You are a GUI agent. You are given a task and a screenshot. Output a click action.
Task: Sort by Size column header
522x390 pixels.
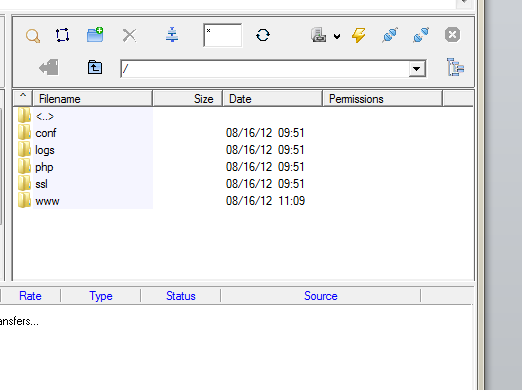187,99
